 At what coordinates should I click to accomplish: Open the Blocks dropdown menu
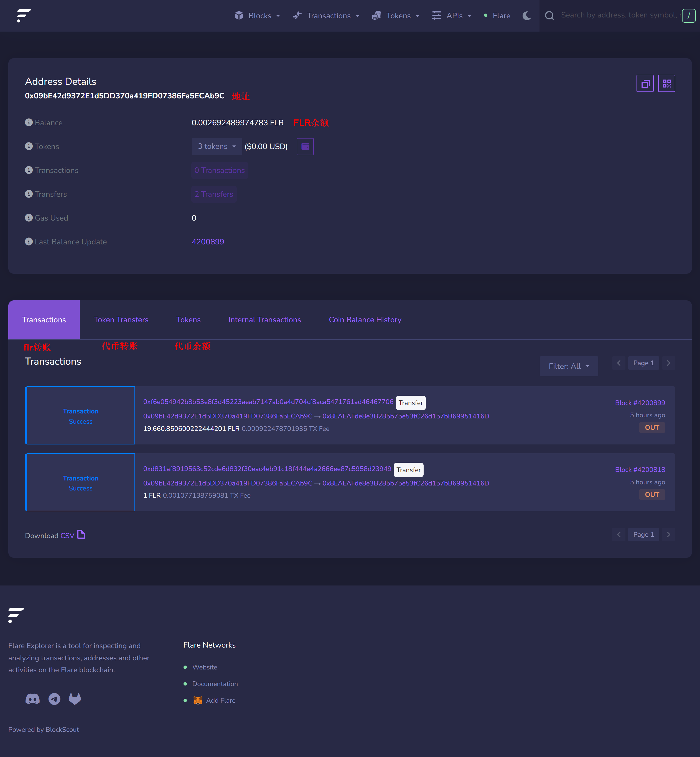(258, 16)
